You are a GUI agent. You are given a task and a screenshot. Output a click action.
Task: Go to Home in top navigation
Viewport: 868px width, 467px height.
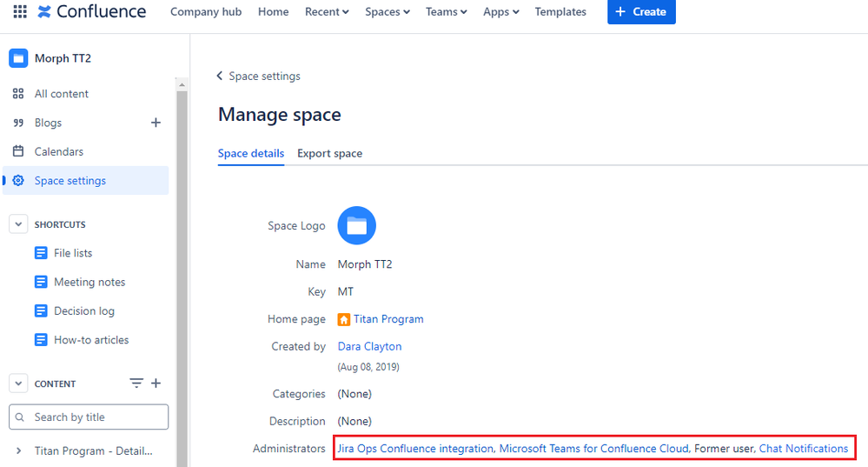point(274,11)
